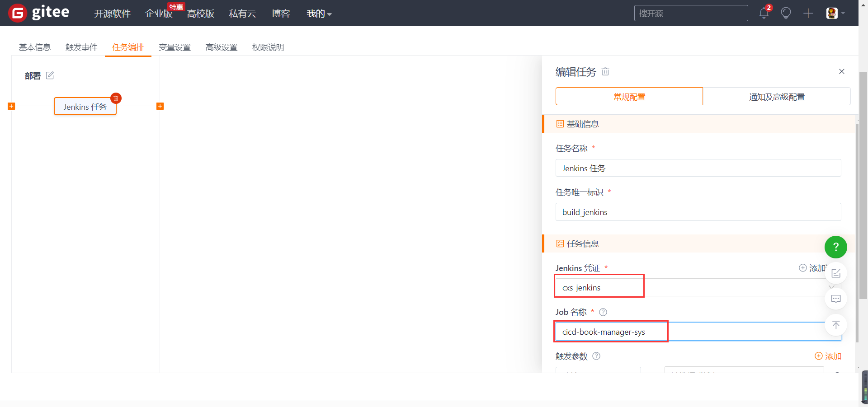Open 博客 in the top navigation
868x407 pixels.
tap(281, 14)
